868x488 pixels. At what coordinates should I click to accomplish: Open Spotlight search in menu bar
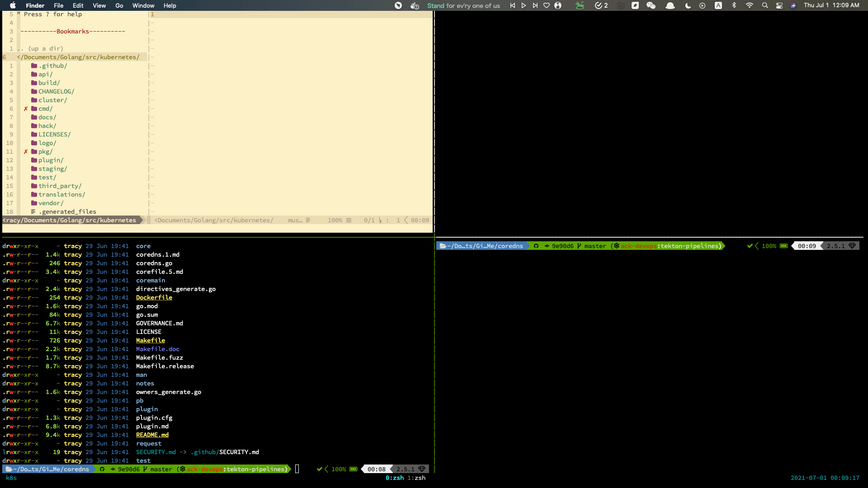(x=765, y=5)
